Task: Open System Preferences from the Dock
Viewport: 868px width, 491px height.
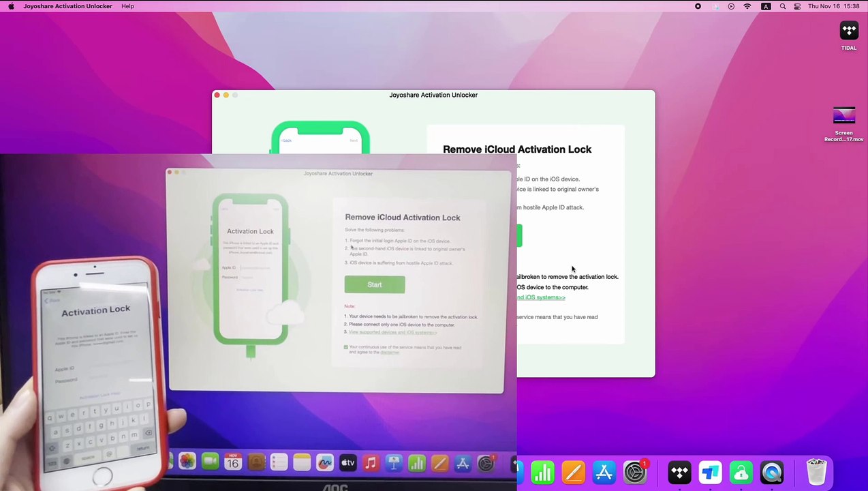Action: pyautogui.click(x=635, y=472)
